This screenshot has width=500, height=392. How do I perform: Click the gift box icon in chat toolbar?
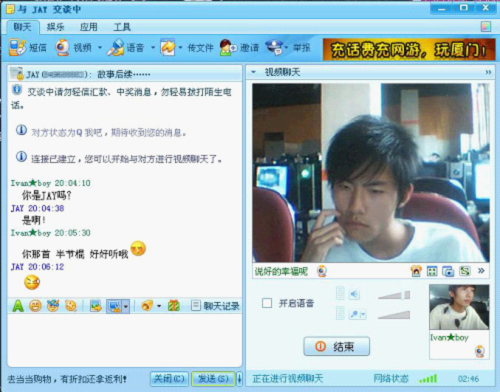click(174, 305)
